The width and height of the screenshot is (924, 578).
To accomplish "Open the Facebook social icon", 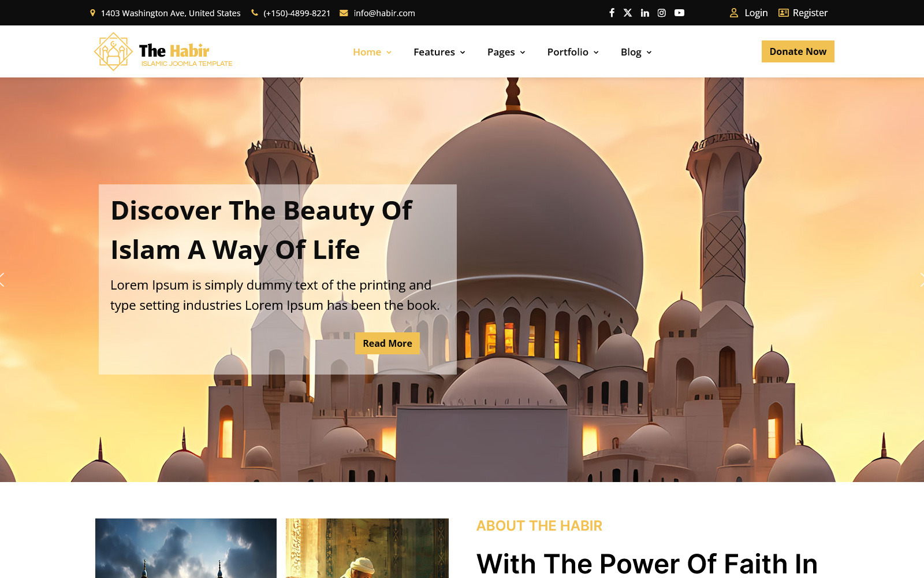I will 612,12.
